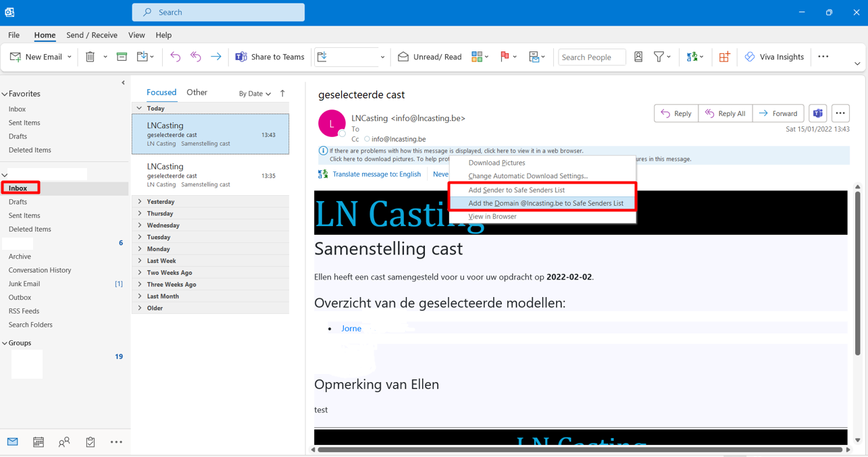Click the horizontal scrollbar under the message
The width and height of the screenshot is (868, 457).
click(x=580, y=450)
